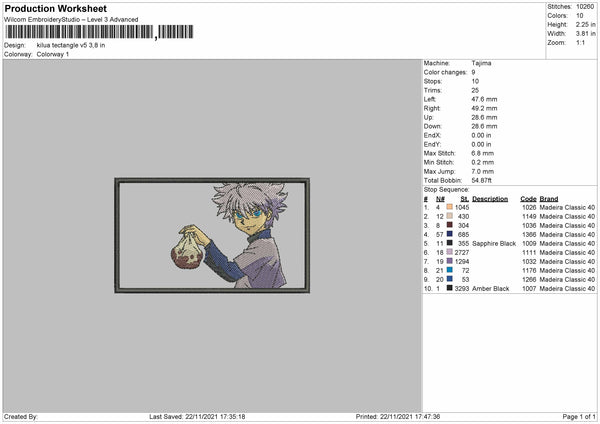Viewport: 600px width, 424px height.
Task: Click thread code '1007' in the last row
Action: point(529,289)
